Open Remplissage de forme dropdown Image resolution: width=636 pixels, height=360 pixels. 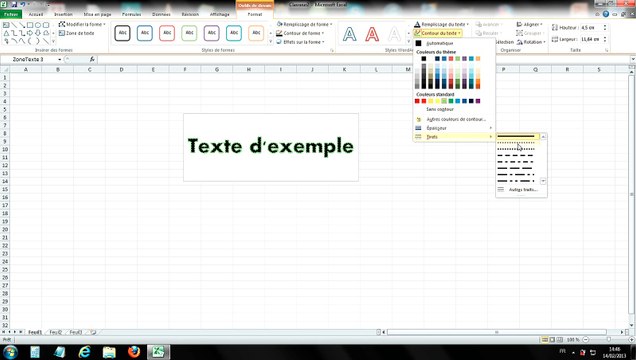click(304, 24)
